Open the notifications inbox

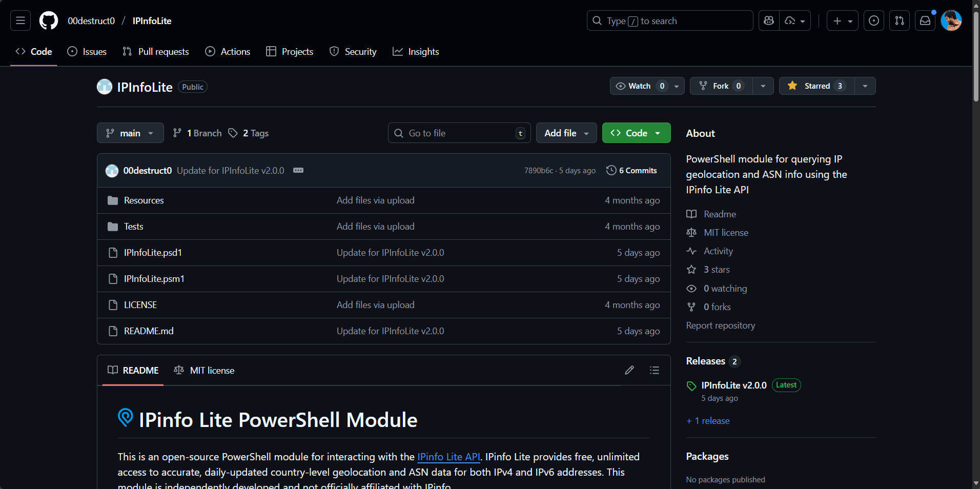[x=925, y=21]
